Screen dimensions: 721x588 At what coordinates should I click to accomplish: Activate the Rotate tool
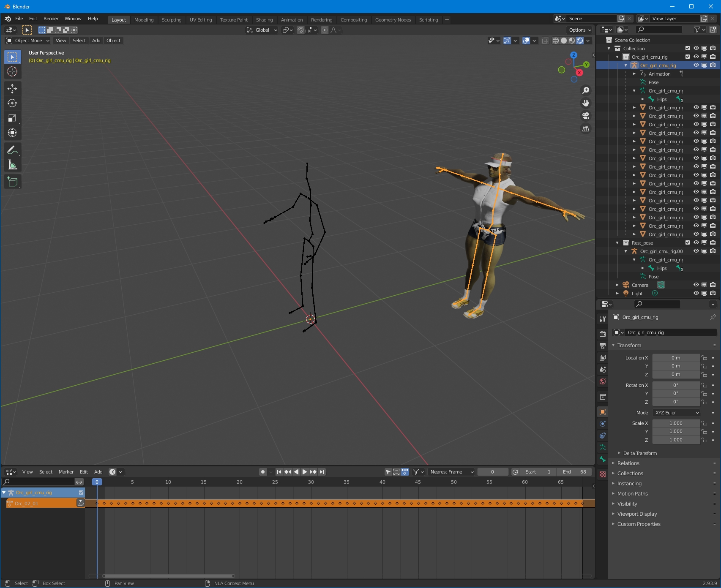coord(12,103)
